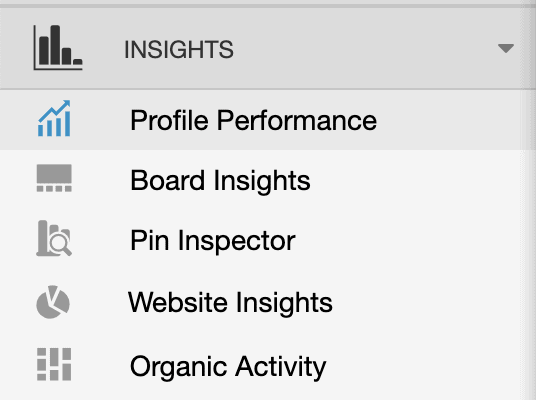This screenshot has height=400, width=536.
Task: Click the Website Insights pie chart icon
Action: (53, 302)
